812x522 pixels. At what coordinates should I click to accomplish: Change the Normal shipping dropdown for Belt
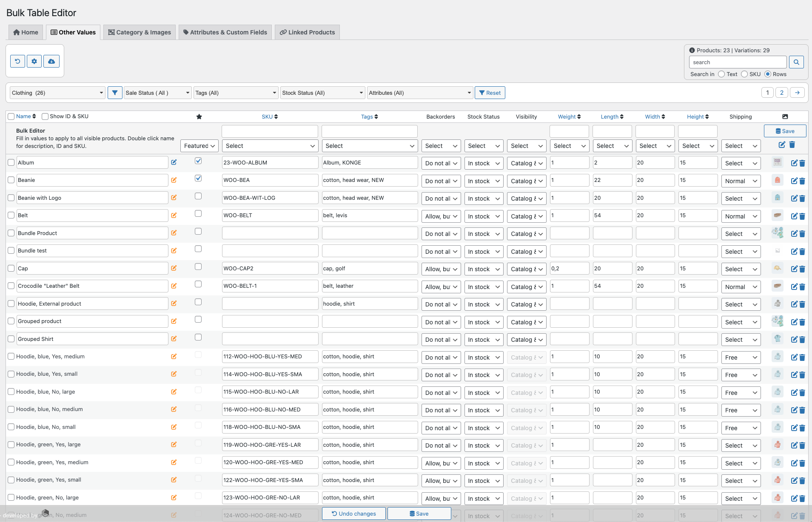[x=740, y=216]
